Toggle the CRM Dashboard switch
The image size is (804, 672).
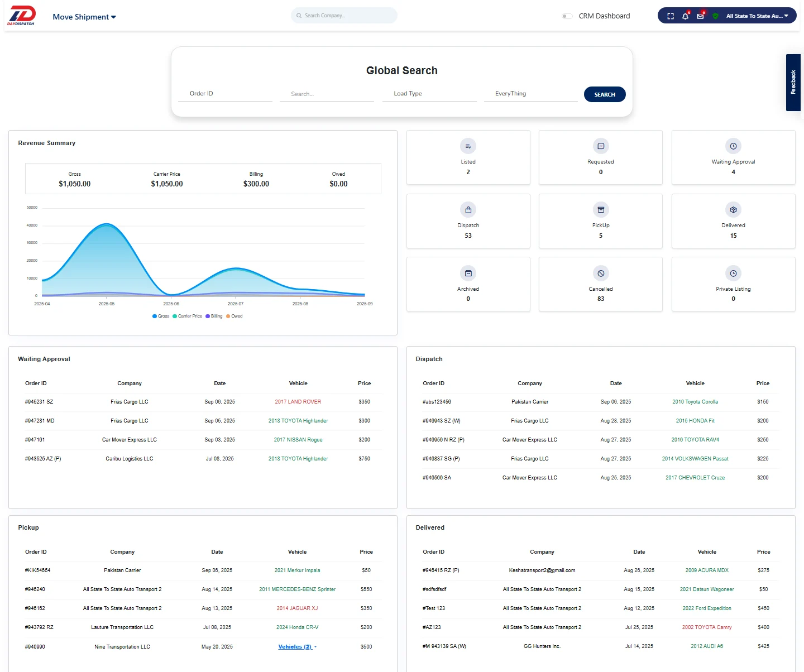[567, 16]
